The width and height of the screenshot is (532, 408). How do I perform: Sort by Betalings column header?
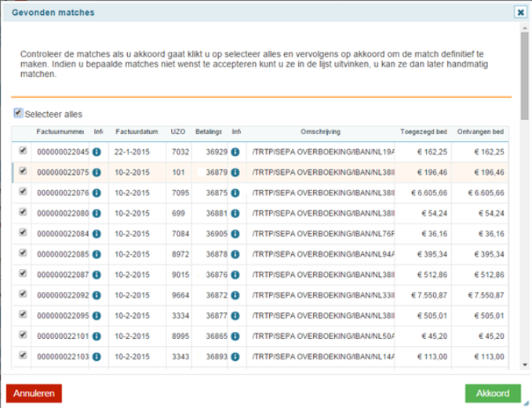[208, 132]
